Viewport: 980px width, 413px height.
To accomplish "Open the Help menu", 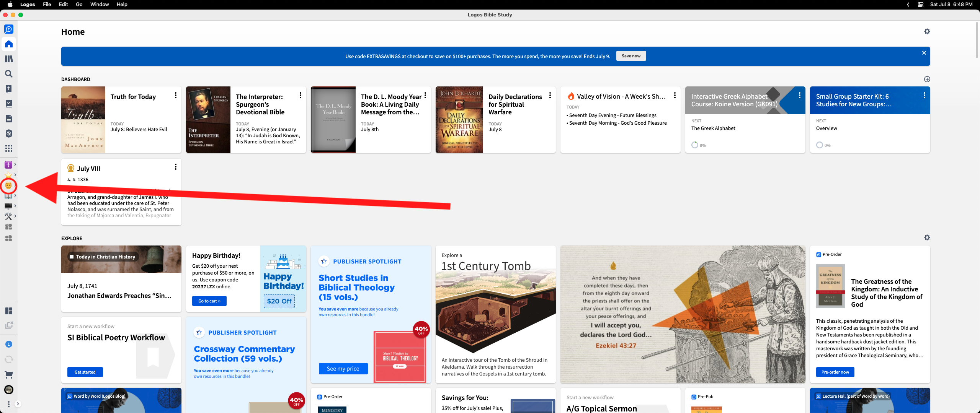I will 122,5.
